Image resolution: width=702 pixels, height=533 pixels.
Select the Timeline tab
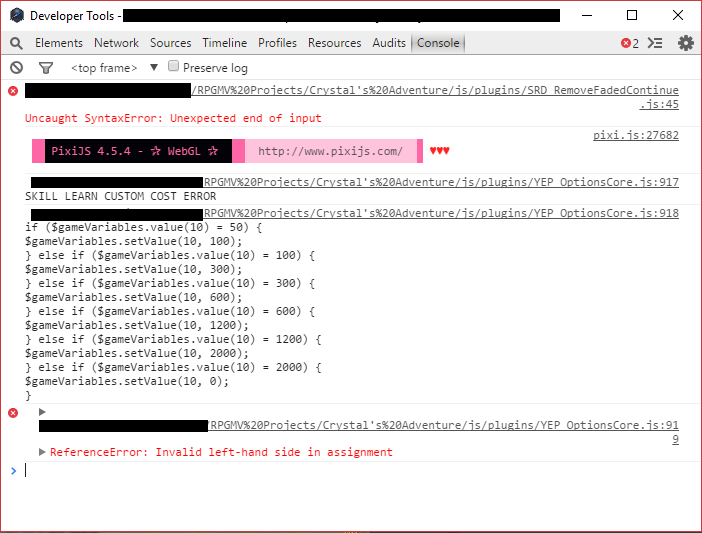[224, 43]
